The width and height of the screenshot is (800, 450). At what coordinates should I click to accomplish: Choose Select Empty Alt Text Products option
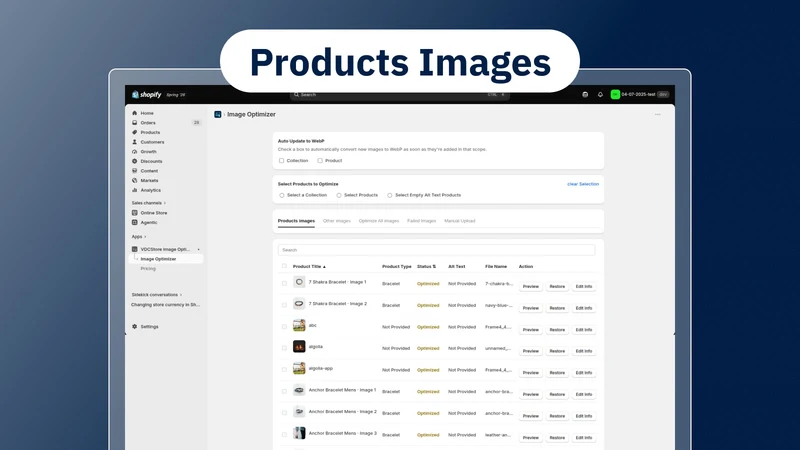point(390,195)
